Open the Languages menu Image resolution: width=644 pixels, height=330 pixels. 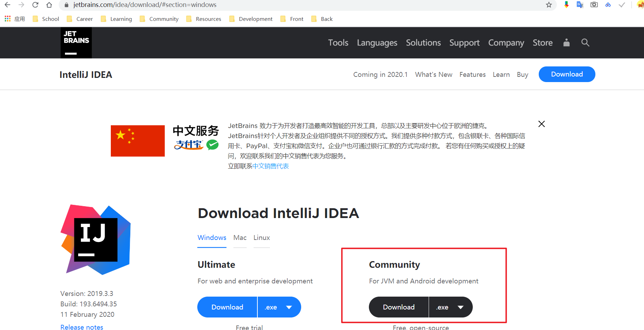click(377, 42)
